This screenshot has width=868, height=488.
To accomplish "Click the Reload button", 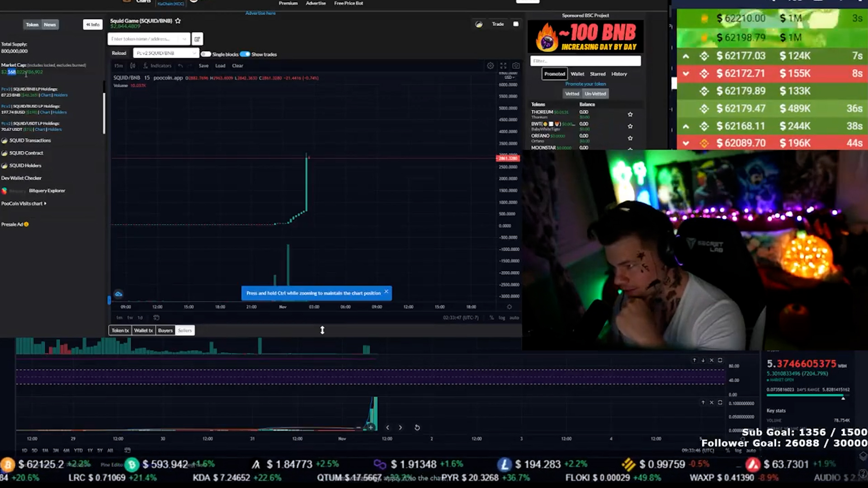I will (x=119, y=53).
